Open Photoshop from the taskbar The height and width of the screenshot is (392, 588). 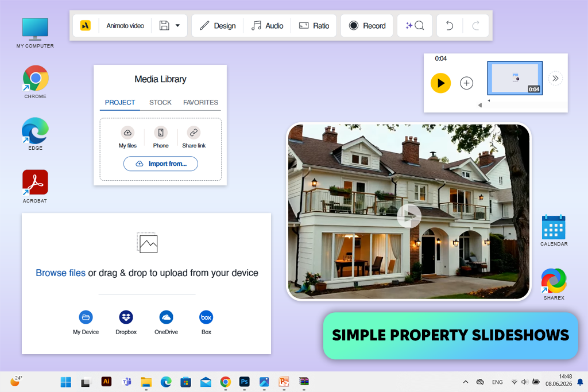tap(245, 382)
